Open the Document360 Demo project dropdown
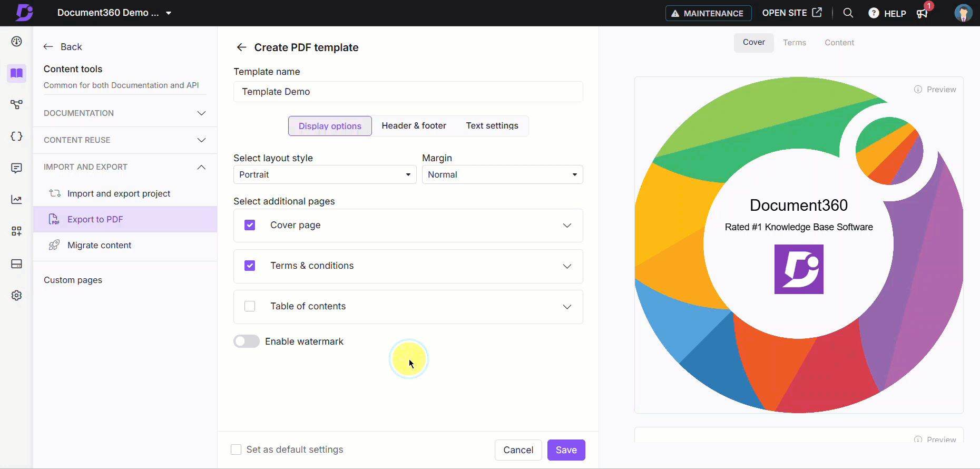This screenshot has height=469, width=980. coord(114,13)
